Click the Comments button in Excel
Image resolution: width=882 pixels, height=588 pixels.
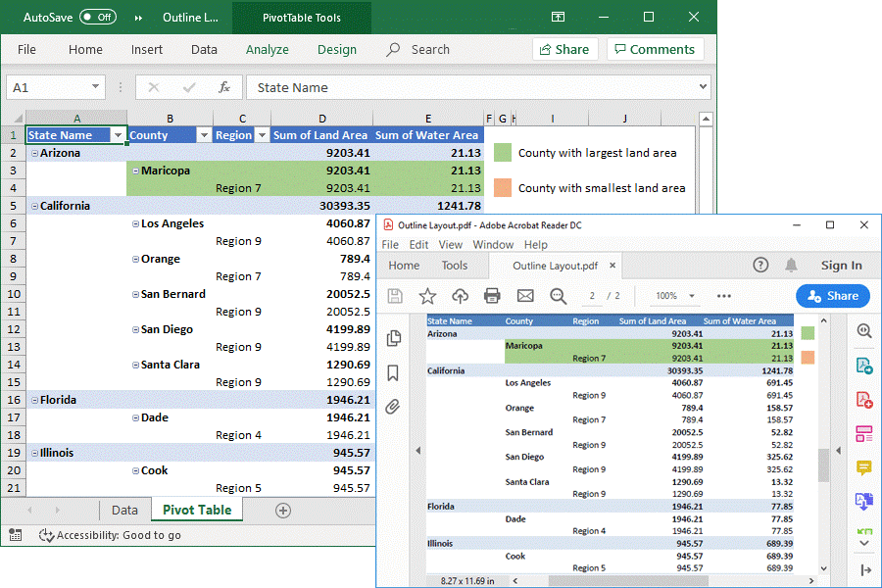coord(653,49)
